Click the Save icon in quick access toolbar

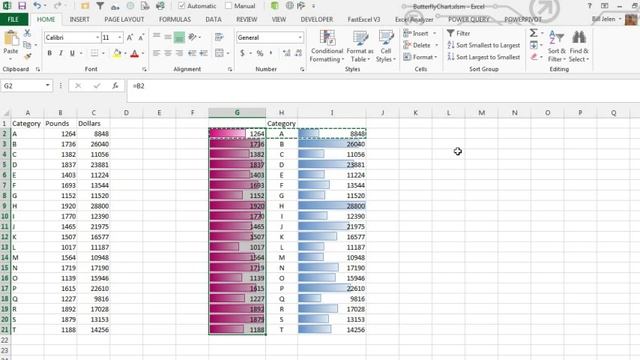tap(22, 6)
